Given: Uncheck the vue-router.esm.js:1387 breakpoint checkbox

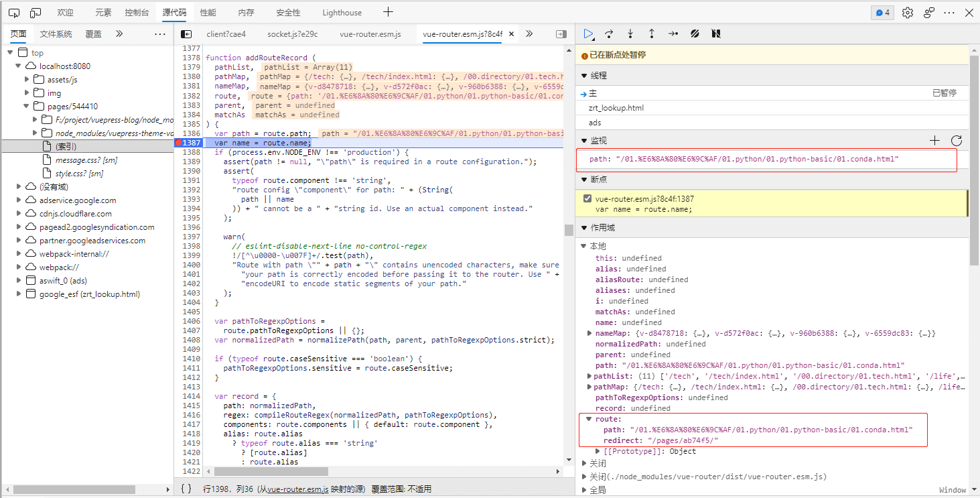Looking at the screenshot, I should (587, 199).
